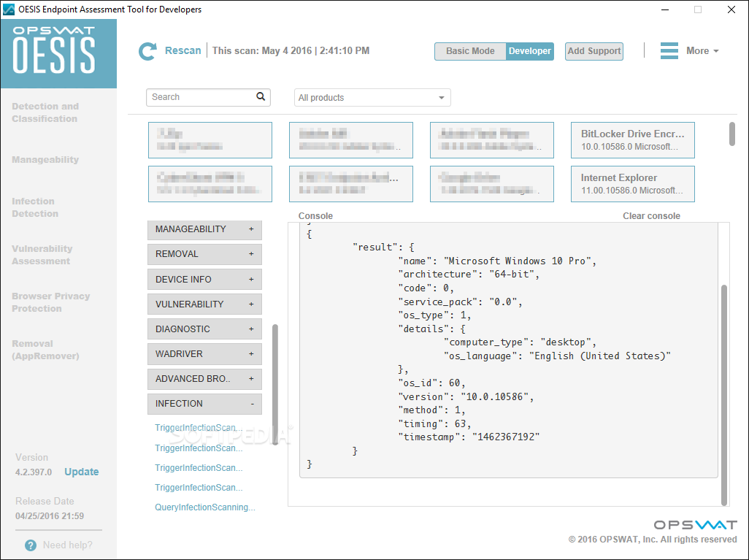
Task: Click the QueryInfectionScanning... method link
Action: click(x=205, y=507)
